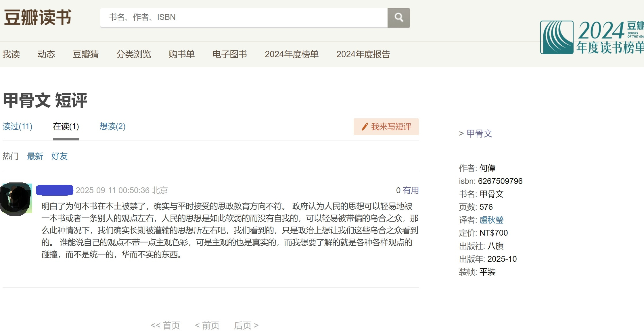Focus the 书名、作者、ISBN search field
Screen dimensions: 644x335
point(244,18)
